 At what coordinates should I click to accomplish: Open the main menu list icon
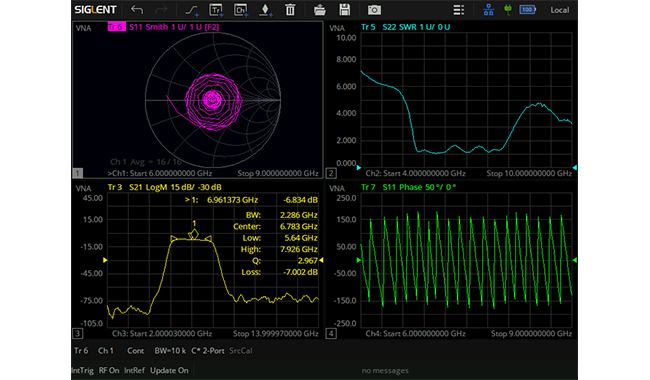(x=458, y=10)
